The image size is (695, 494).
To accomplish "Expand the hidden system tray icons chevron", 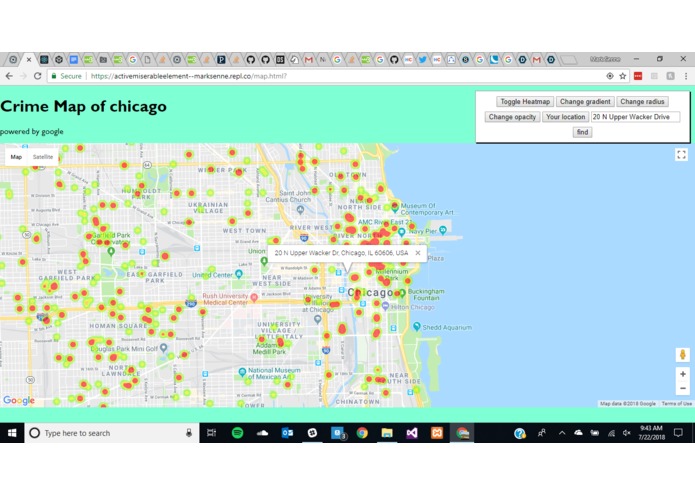I will [562, 433].
